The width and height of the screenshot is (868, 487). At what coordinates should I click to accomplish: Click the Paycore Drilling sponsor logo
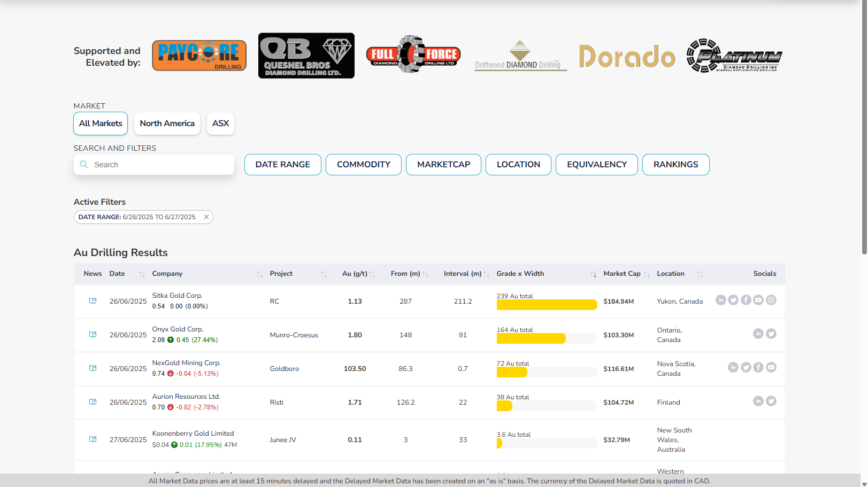[x=199, y=56]
